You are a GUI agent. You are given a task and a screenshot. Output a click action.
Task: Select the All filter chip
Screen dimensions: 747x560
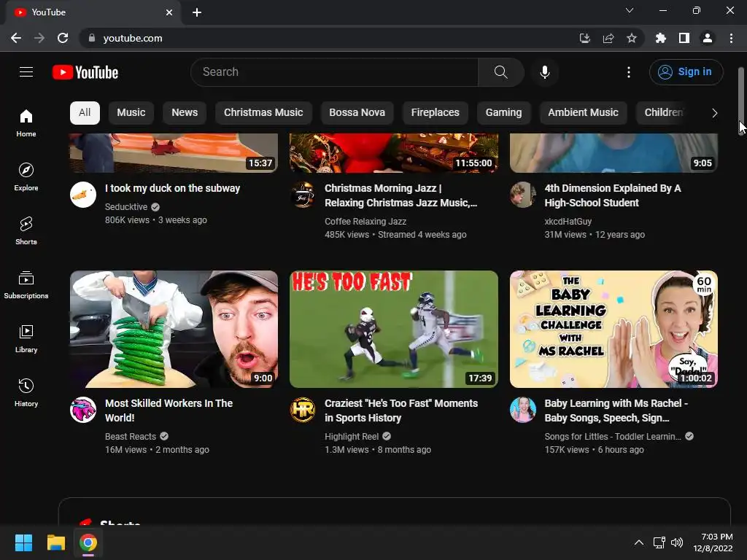click(85, 112)
